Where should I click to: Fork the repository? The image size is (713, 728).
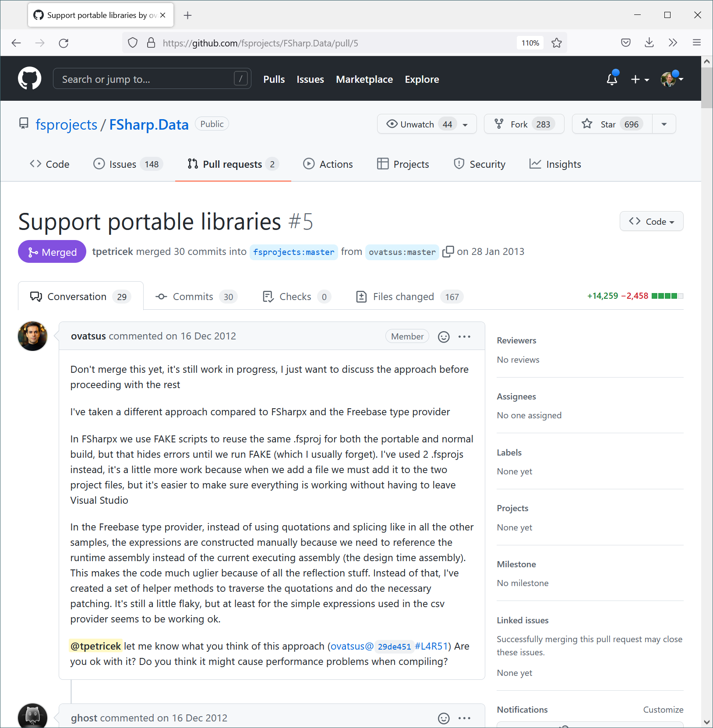pos(524,124)
